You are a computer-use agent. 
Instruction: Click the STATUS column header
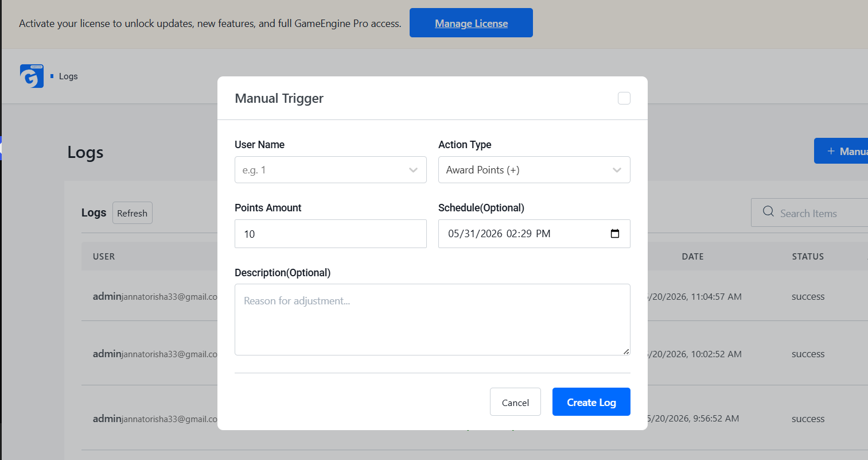[808, 257]
